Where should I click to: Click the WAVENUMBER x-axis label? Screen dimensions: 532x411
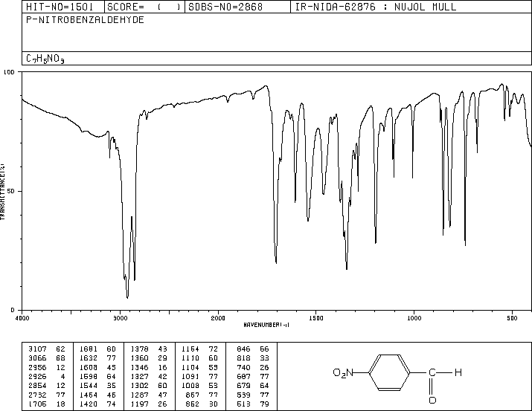coord(266,325)
